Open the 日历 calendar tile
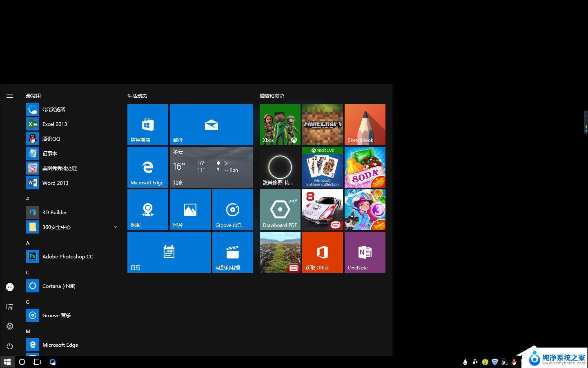 pyautogui.click(x=169, y=252)
